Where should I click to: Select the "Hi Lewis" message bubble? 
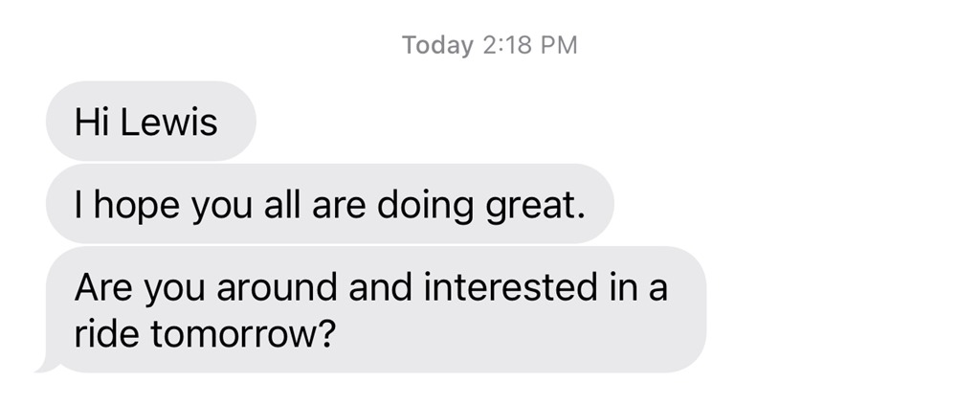[x=149, y=122]
